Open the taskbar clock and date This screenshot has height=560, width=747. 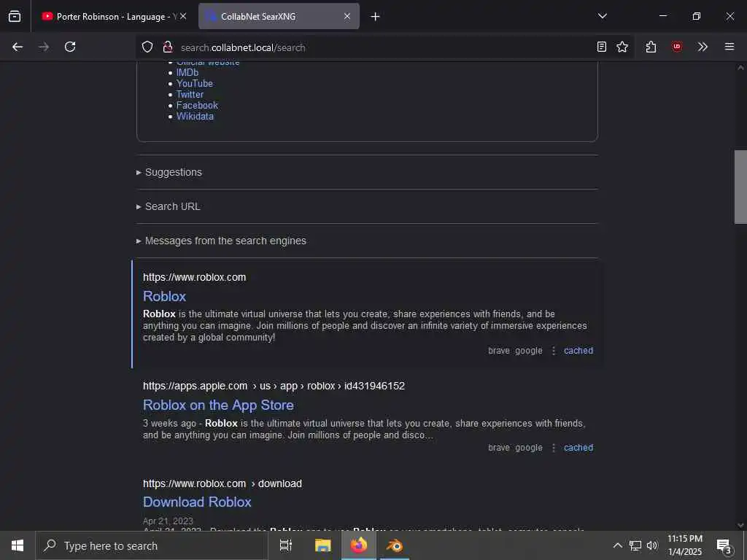(685, 545)
